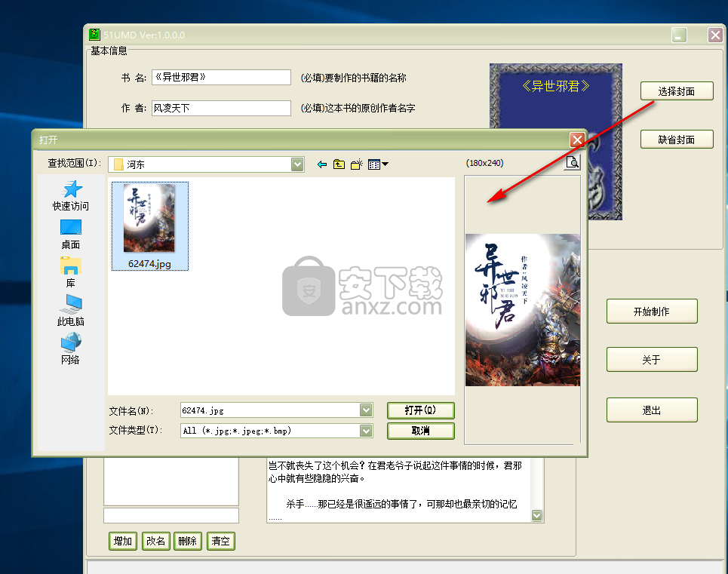Screen dimensions: 728x574
Task: Click the 改名 button
Action: click(x=155, y=541)
